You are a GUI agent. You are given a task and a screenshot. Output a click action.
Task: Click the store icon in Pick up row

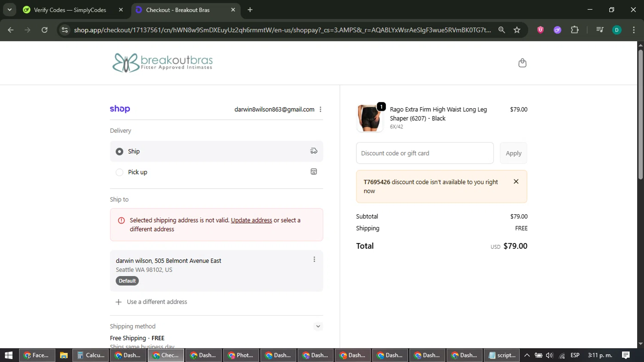click(314, 172)
